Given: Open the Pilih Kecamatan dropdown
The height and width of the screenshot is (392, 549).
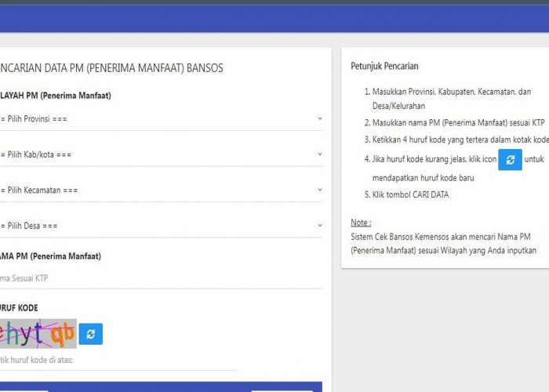Looking at the screenshot, I should coord(161,190).
